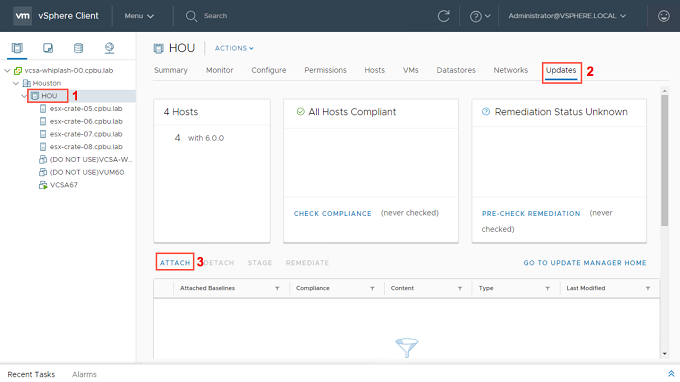The height and width of the screenshot is (382, 680).
Task: Click GO TO UPDATE MANAGER HOME
Action: coord(585,263)
